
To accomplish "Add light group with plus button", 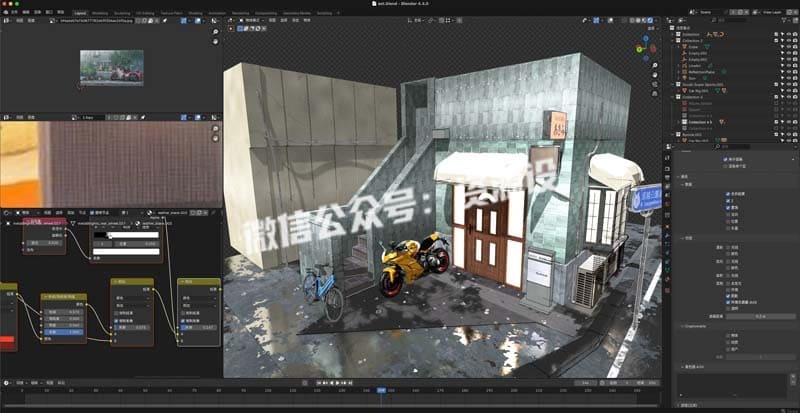I will point(793,376).
